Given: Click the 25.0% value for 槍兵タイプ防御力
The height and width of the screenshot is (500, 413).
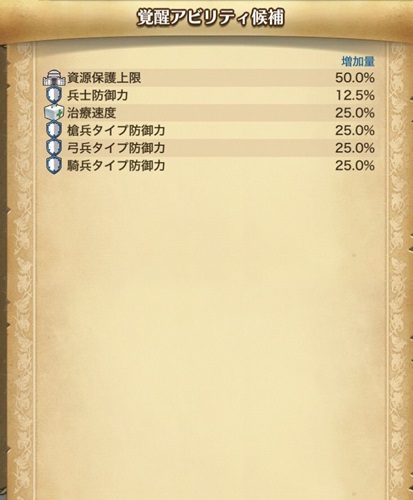Looking at the screenshot, I should click(x=355, y=130).
